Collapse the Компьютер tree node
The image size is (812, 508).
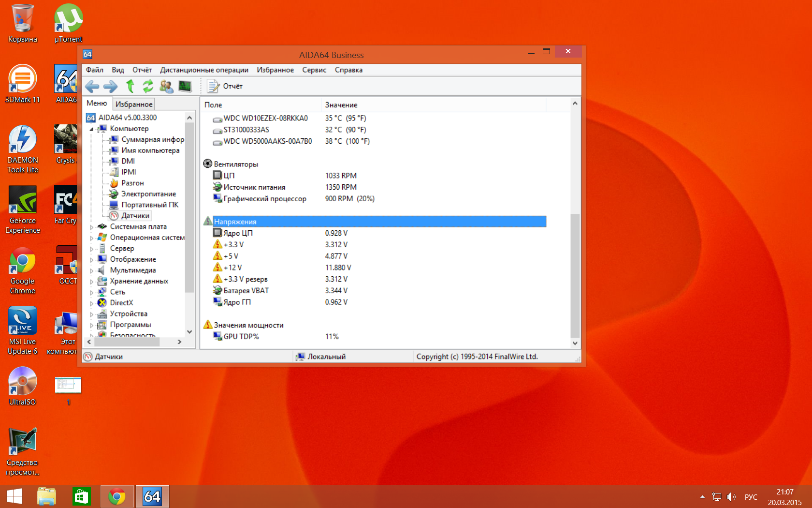pos(91,129)
